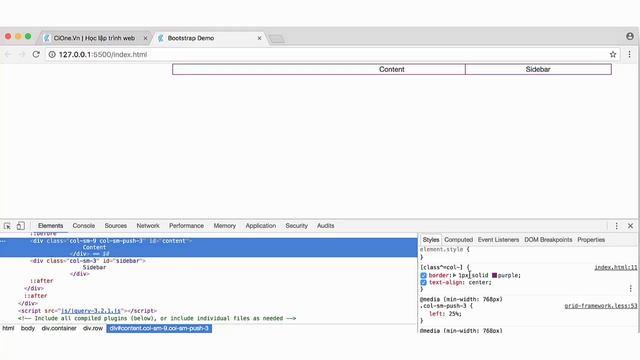
Task: Open the Sources tab
Action: [116, 226]
